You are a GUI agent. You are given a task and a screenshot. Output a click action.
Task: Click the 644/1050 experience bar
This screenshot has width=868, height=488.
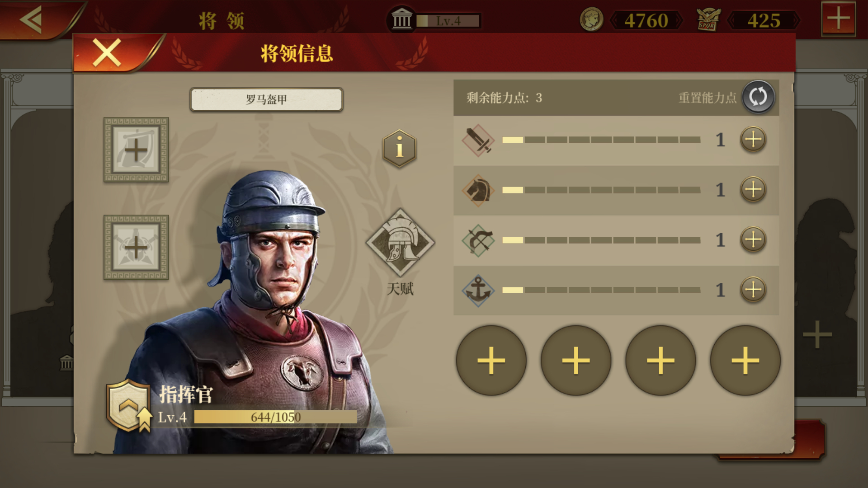pyautogui.click(x=275, y=417)
